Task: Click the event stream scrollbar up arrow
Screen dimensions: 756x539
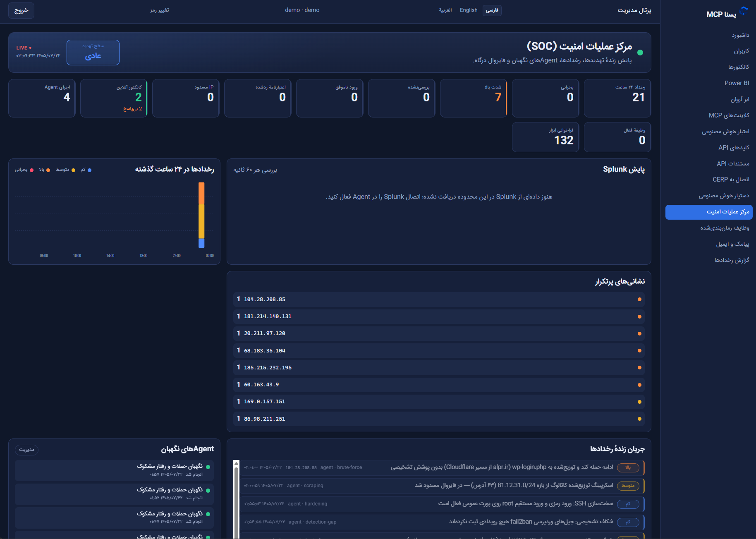Action: pos(236,464)
